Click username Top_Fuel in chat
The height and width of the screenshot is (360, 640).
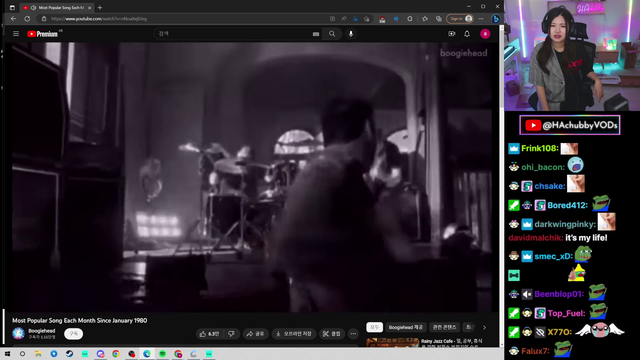click(x=567, y=313)
